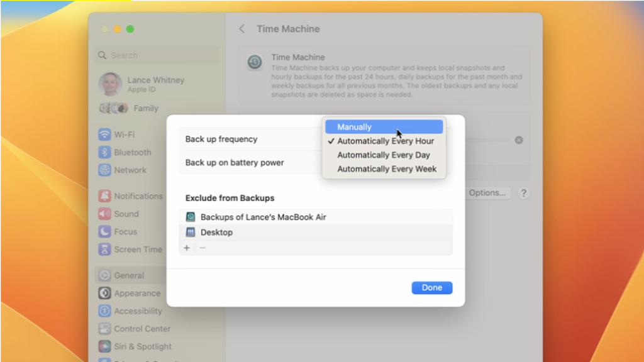Viewport: 644px width, 362px height.
Task: Open Sound settings icon
Action: coord(104,214)
